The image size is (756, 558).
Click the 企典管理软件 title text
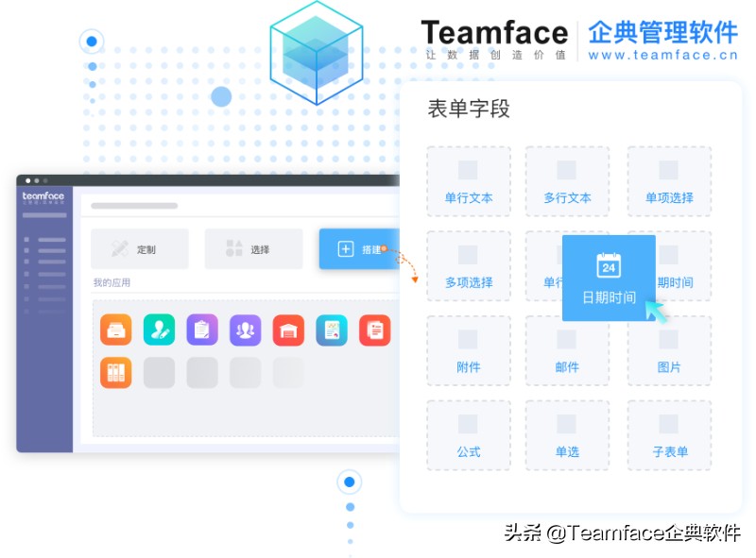(663, 32)
